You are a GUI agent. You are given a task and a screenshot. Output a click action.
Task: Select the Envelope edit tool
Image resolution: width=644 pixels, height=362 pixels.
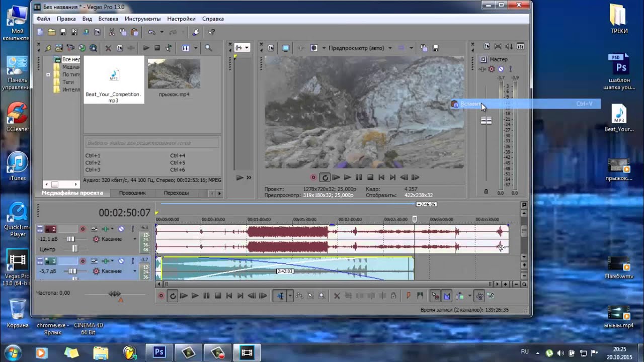(299, 296)
